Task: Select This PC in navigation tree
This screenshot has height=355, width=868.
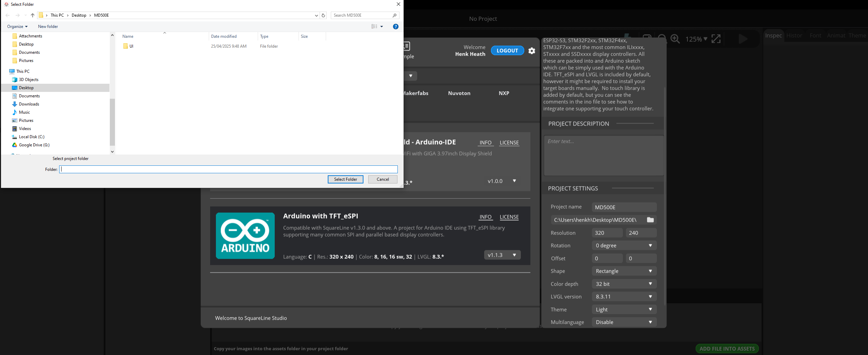Action: (x=23, y=71)
